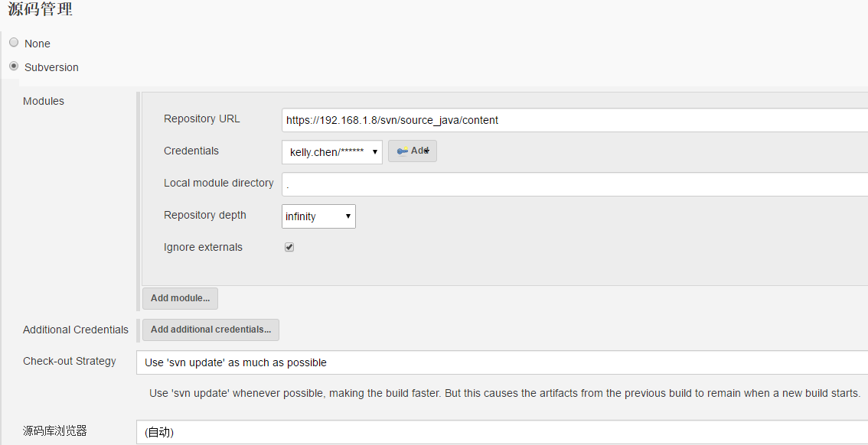Select the None source control option
868x445 pixels.
[14, 43]
